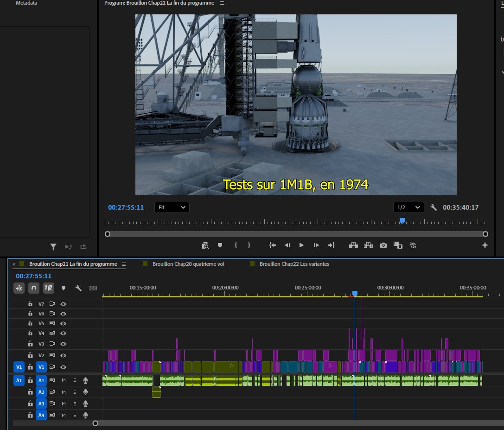Toggle Linked Selection in timeline
The image size is (504, 430).
48,288
